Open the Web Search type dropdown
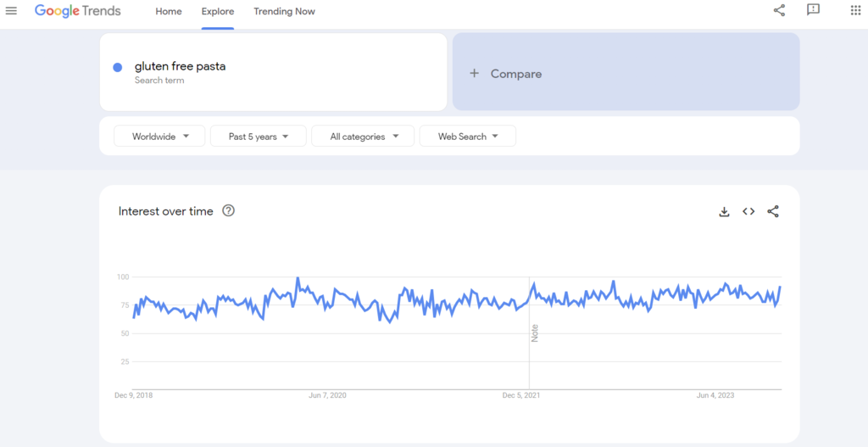The image size is (868, 447). (467, 137)
